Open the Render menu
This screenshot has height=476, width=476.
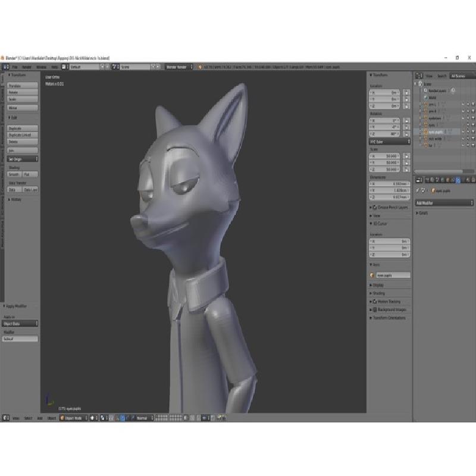pos(27,67)
